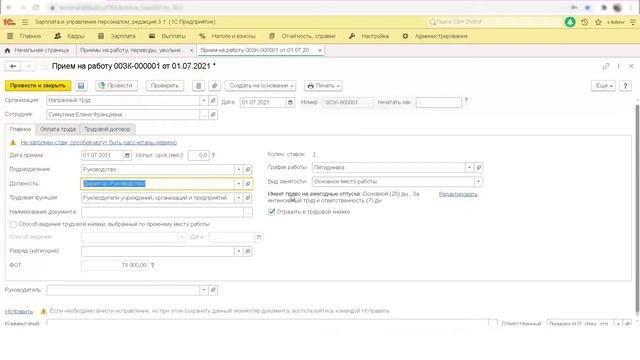Open Создать на основании dropdown

point(261,86)
